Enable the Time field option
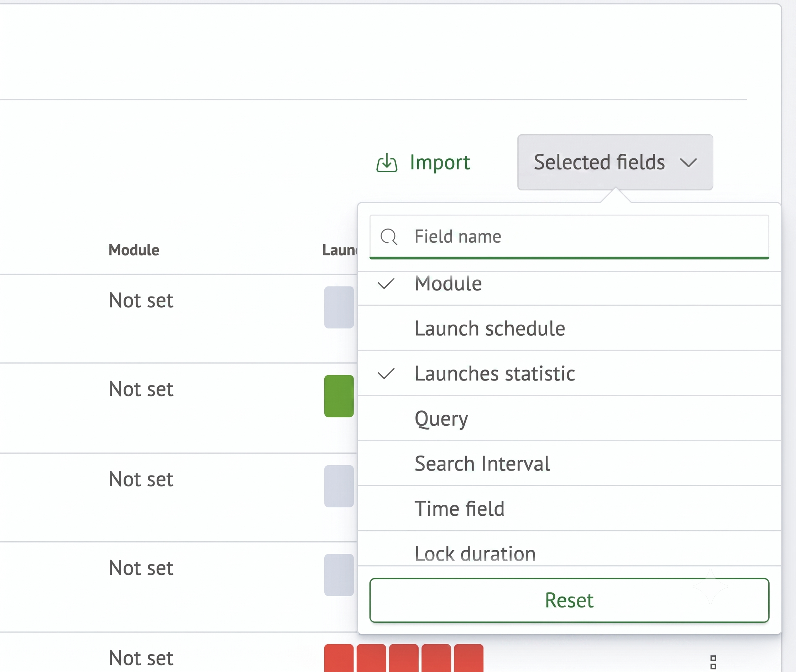The image size is (796, 672). [569, 508]
